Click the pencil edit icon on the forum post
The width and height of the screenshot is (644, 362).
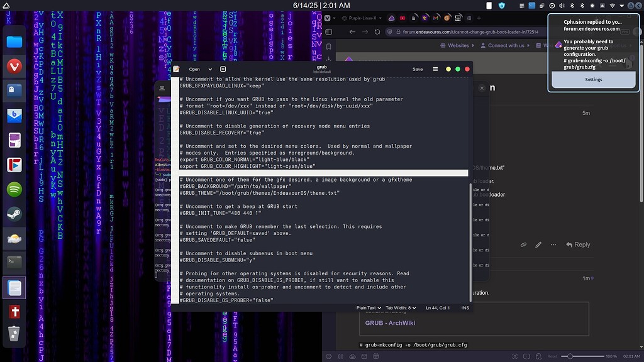tap(538, 244)
